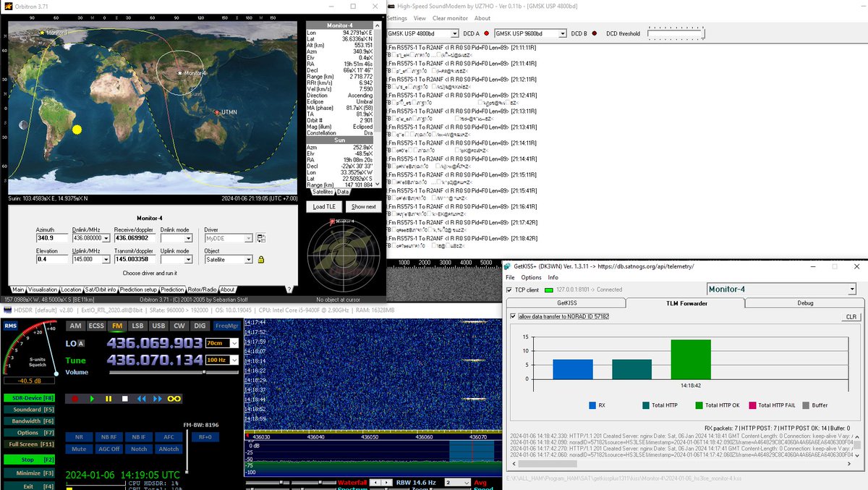Screen dimensions: 868x490
Task: Click the Load TLE button
Action: click(324, 206)
